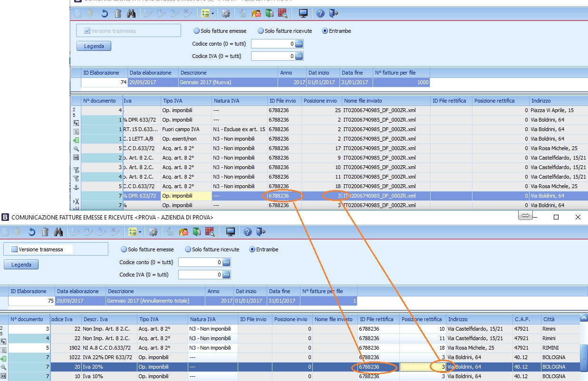Click Legenda button in upper window
588x381 pixels.
(x=94, y=46)
